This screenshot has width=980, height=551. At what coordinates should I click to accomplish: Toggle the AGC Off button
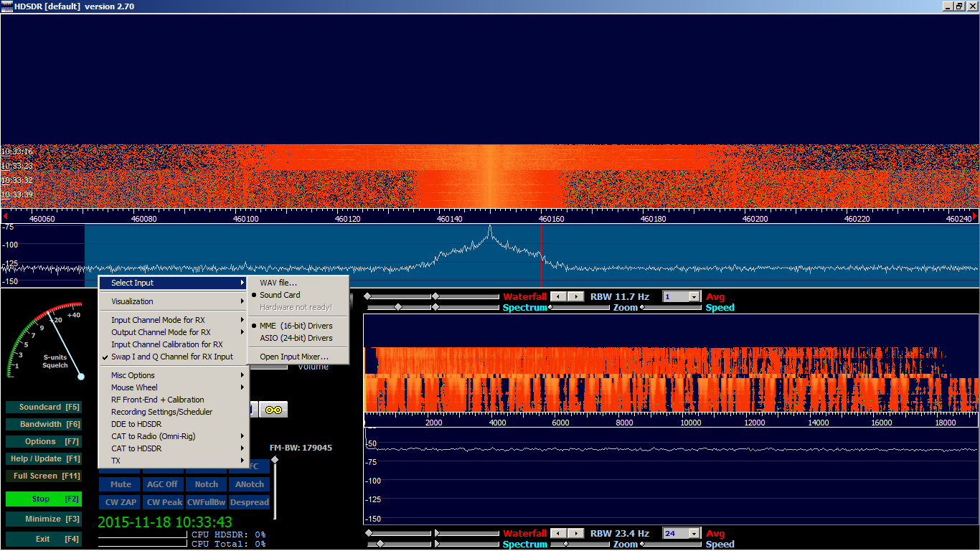(162, 484)
